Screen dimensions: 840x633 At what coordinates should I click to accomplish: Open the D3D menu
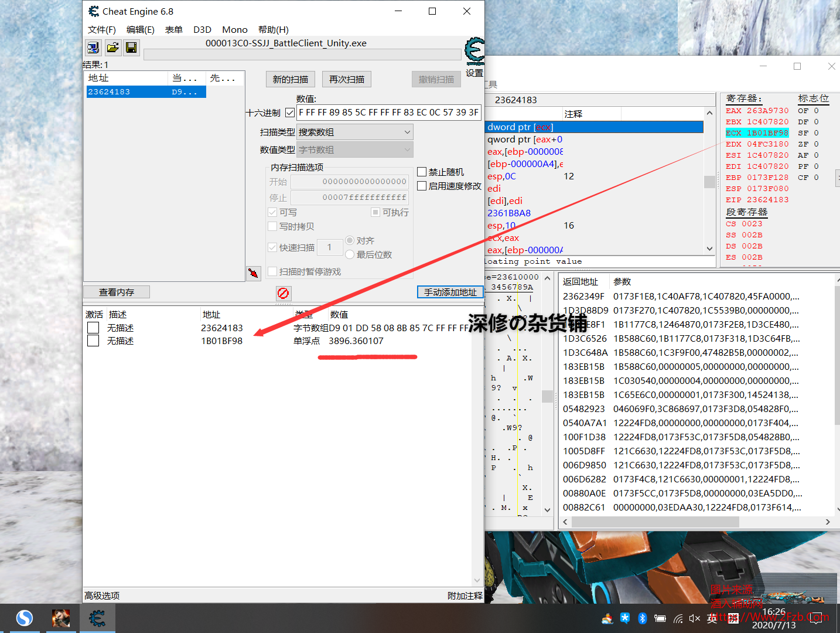click(x=202, y=30)
